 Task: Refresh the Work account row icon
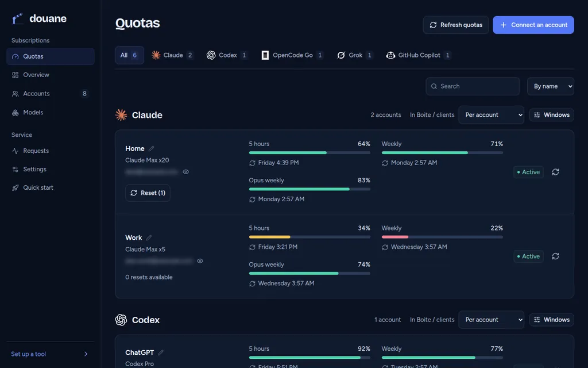point(555,256)
